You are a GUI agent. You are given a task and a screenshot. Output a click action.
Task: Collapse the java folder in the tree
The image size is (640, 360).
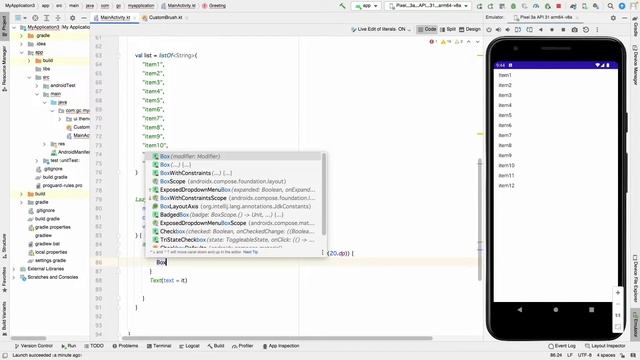pos(44,102)
